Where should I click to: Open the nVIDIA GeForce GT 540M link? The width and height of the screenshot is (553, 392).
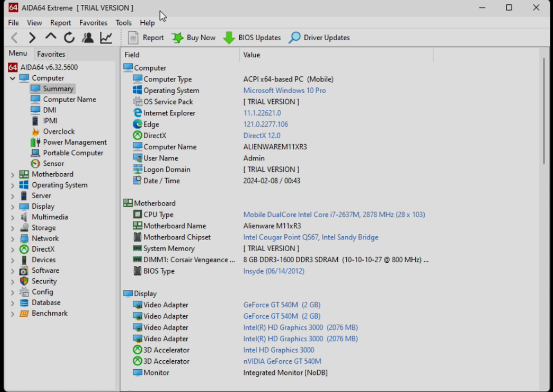coord(282,361)
